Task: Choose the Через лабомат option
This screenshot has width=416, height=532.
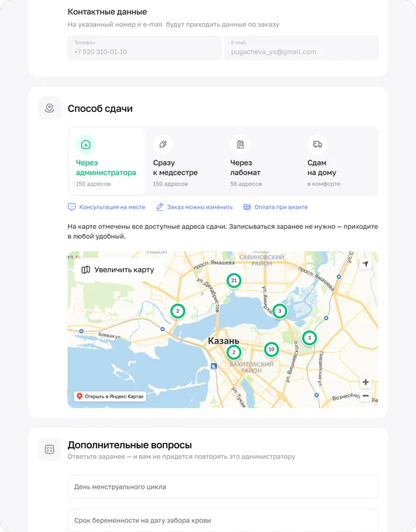Action: [261, 161]
